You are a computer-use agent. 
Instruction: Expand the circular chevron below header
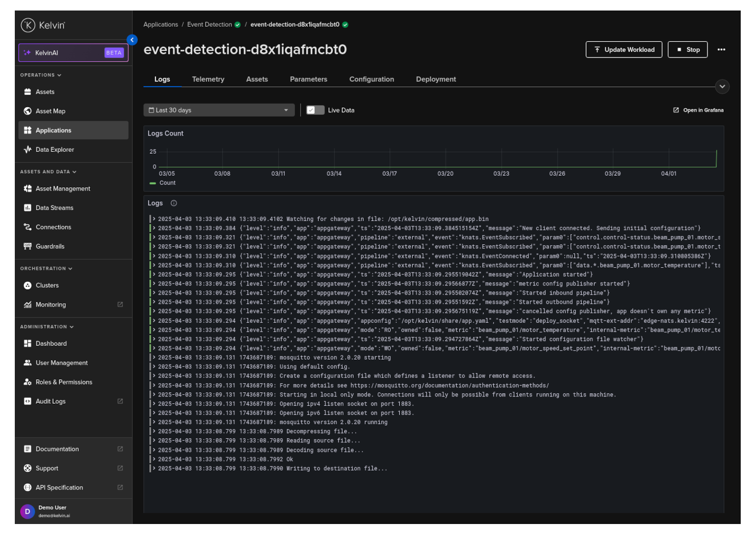(x=722, y=86)
